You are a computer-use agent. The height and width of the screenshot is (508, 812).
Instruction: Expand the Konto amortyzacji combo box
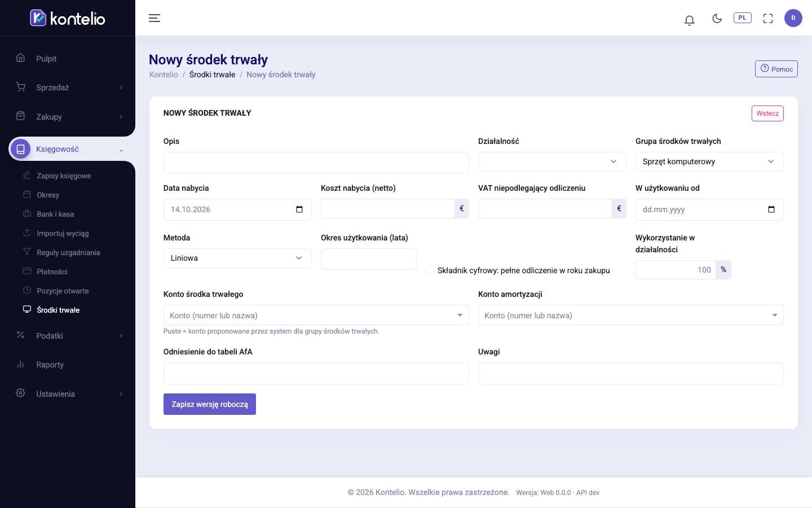point(631,315)
